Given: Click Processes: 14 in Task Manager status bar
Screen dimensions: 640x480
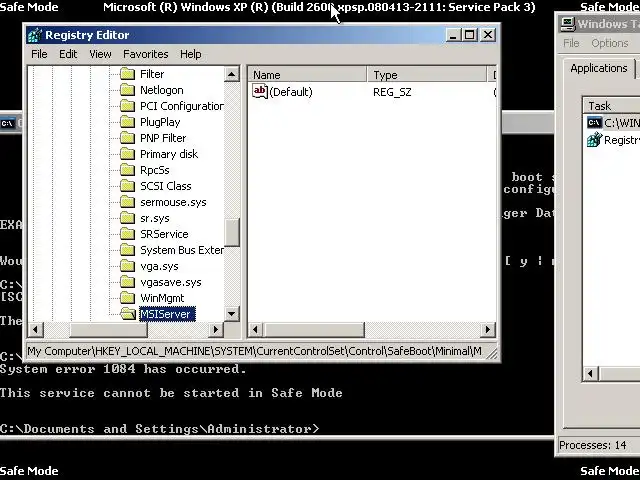Looking at the screenshot, I should [593, 445].
